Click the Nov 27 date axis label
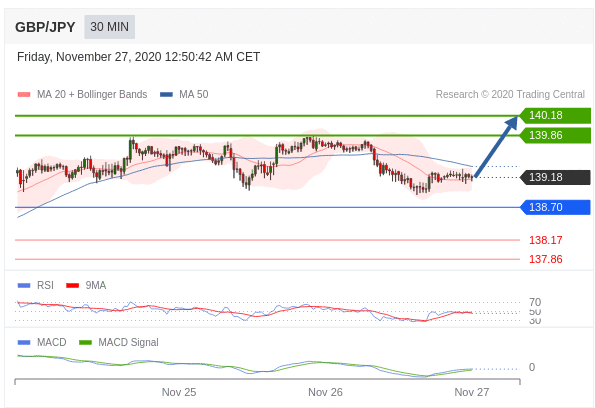The width and height of the screenshot is (595, 408). tap(472, 392)
